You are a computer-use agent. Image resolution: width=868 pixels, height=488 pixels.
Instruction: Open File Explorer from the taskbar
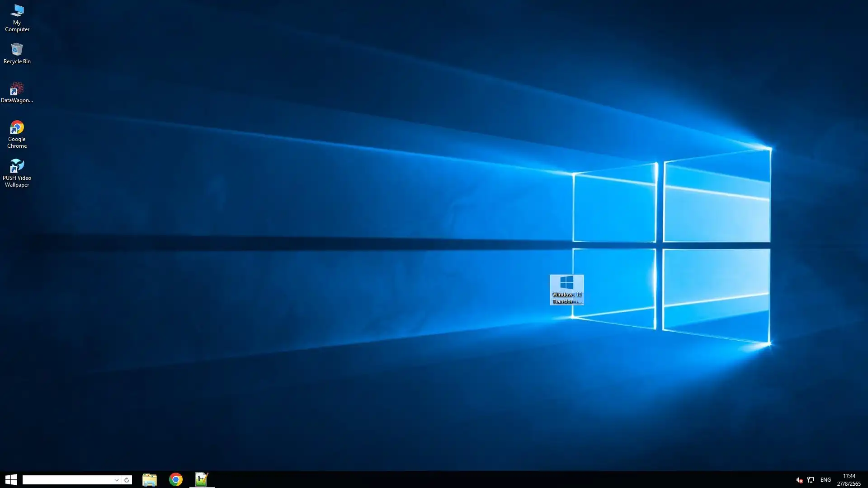click(x=150, y=479)
